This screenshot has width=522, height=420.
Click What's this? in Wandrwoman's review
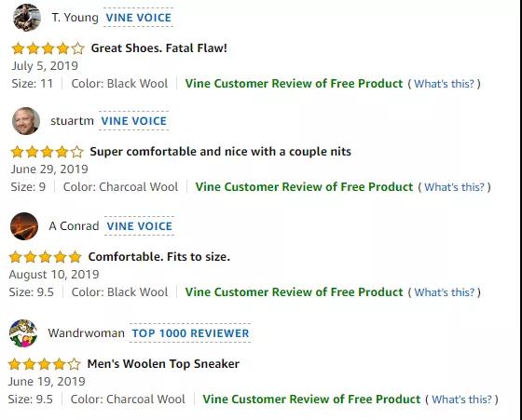point(461,400)
